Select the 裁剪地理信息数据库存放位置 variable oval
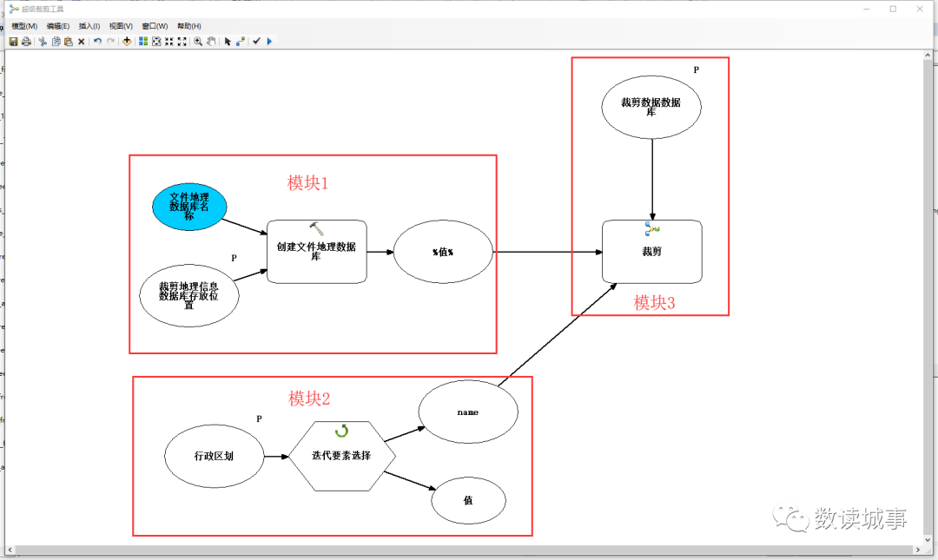The height and width of the screenshot is (560, 938). tap(189, 295)
